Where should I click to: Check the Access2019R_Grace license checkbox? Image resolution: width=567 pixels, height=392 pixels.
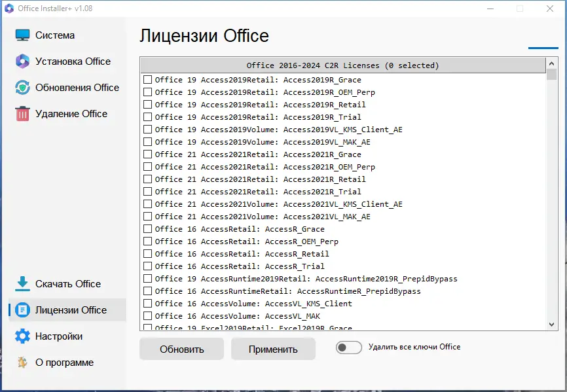(x=148, y=80)
